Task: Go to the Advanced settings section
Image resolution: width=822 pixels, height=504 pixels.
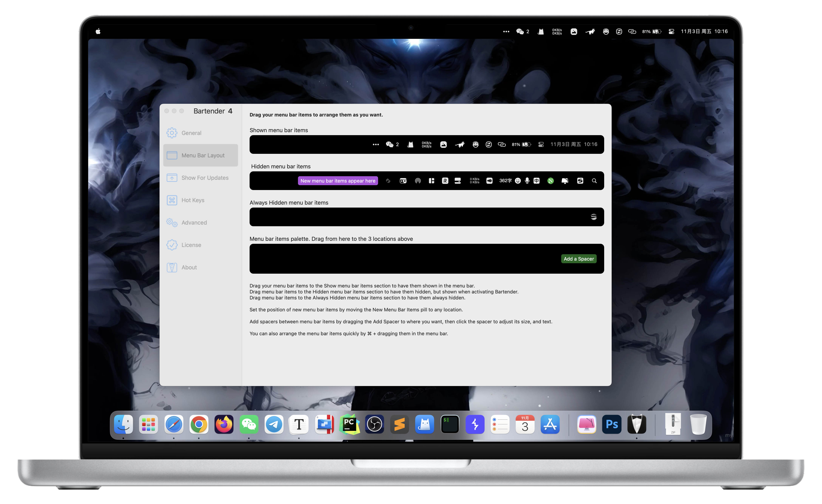Action: click(x=194, y=222)
